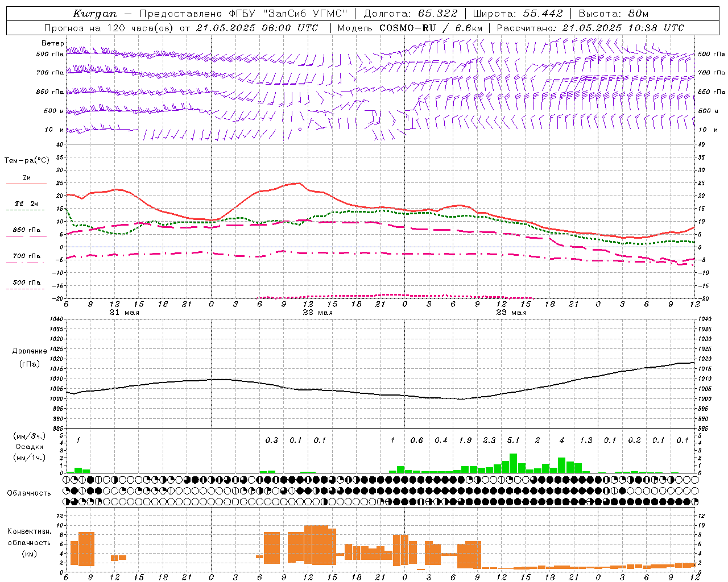The image size is (728, 582).
Task: Click the station name 'Kurgan' in the header
Action: point(95,14)
